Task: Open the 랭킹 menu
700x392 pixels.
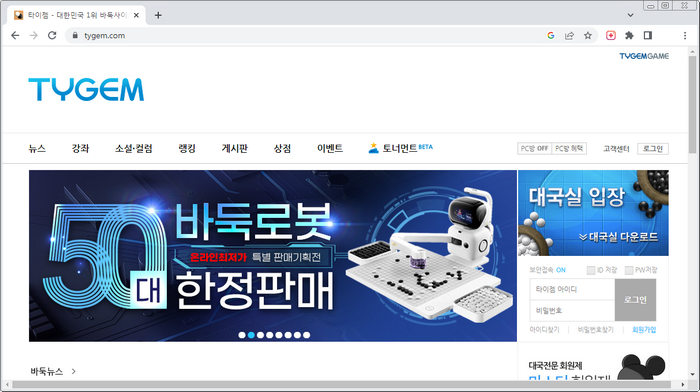Action: click(x=187, y=148)
